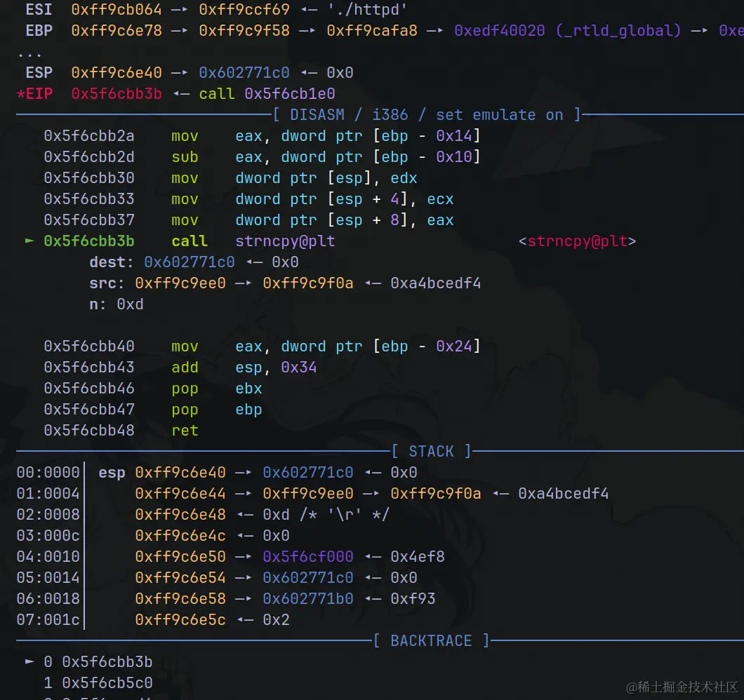Click the n argument value 0xd

[x=130, y=304]
